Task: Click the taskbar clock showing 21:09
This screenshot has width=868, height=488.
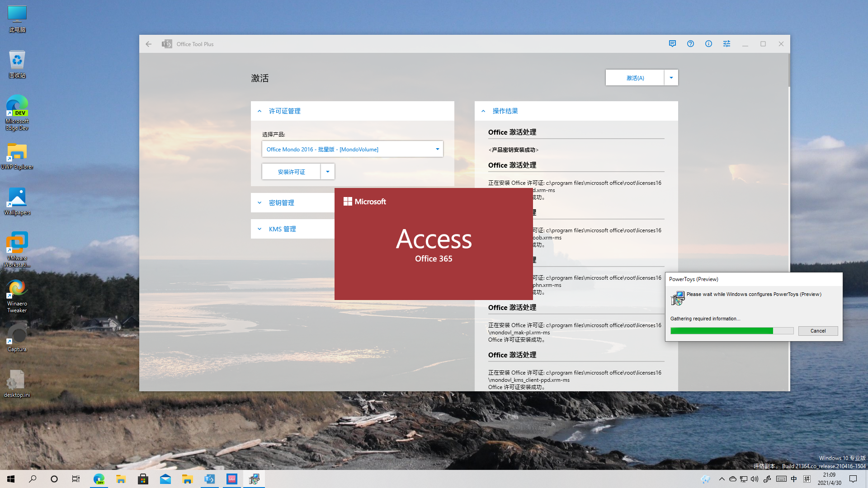Action: point(829,479)
